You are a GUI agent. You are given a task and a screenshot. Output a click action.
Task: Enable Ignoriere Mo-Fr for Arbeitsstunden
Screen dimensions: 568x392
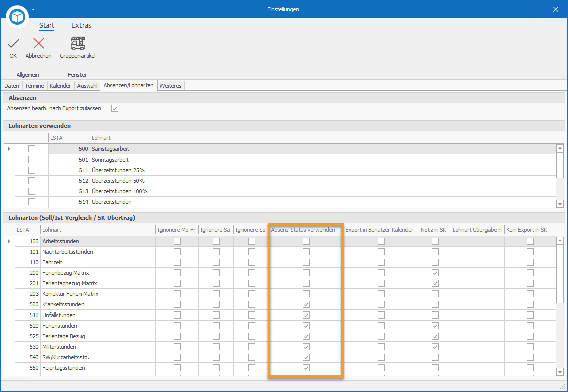tap(177, 241)
